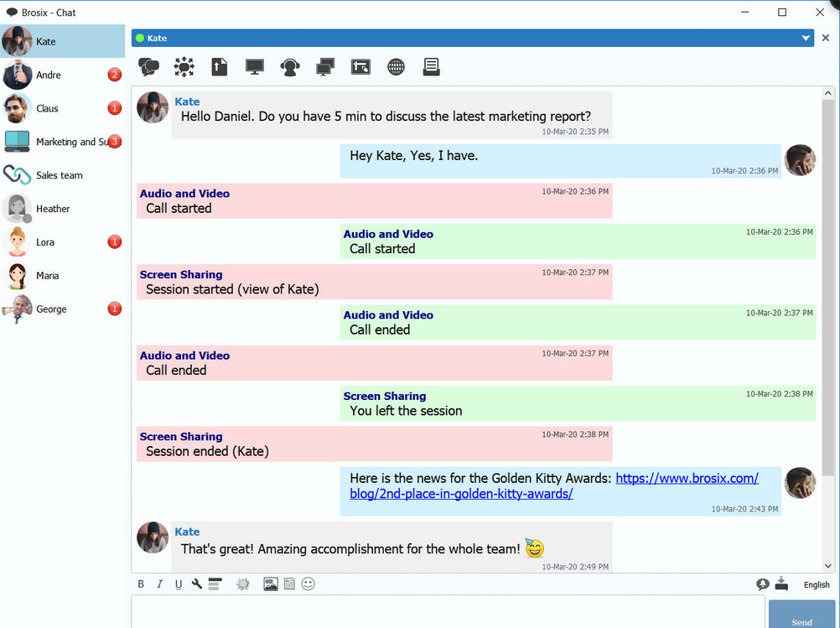Screen dimensions: 840x628
Task: Click 'Session started (view of Kate)' entry
Action: (x=375, y=282)
